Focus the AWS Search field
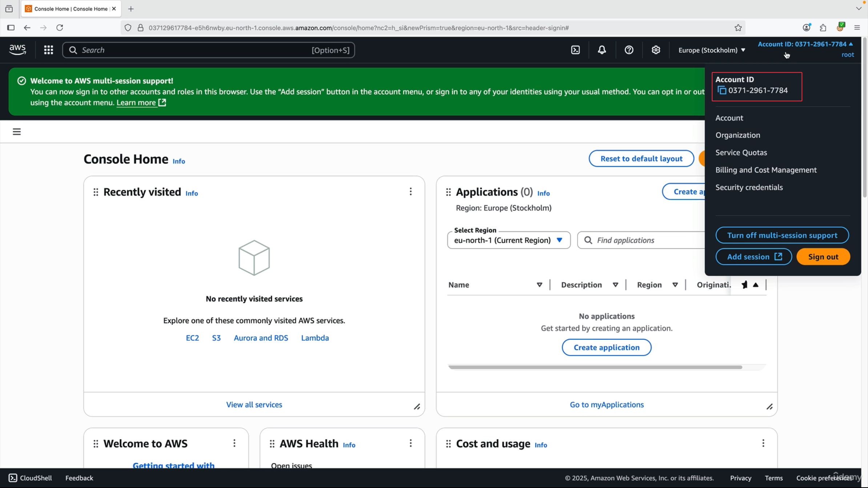This screenshot has width=868, height=488. (x=208, y=50)
